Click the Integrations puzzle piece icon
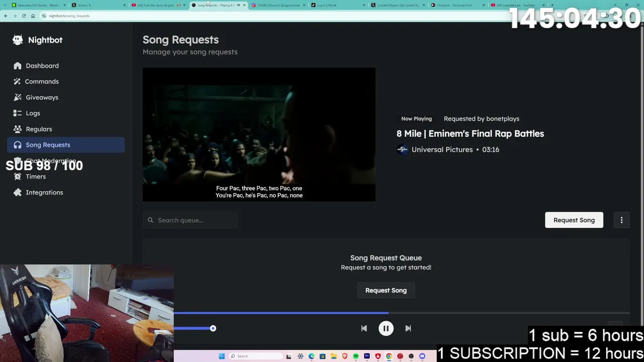The image size is (644, 362). pos(18,192)
